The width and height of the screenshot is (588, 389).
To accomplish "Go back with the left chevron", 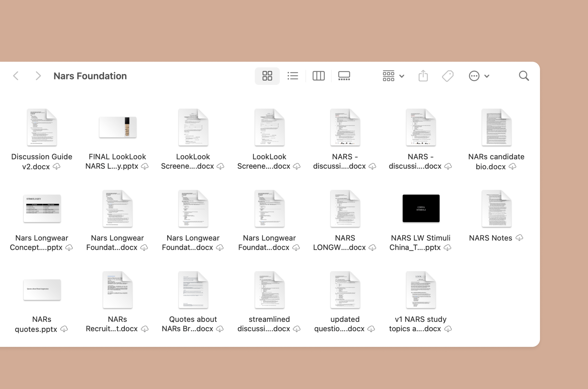I will tap(16, 76).
